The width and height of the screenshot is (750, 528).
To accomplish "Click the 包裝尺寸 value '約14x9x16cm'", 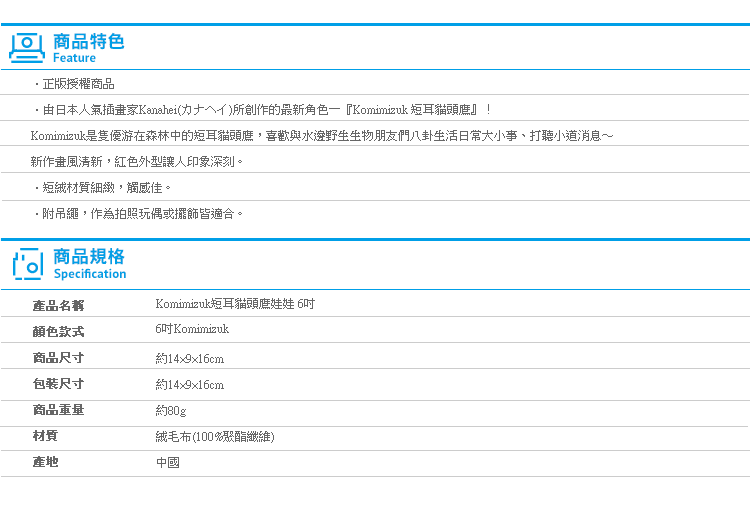I will [x=189, y=385].
